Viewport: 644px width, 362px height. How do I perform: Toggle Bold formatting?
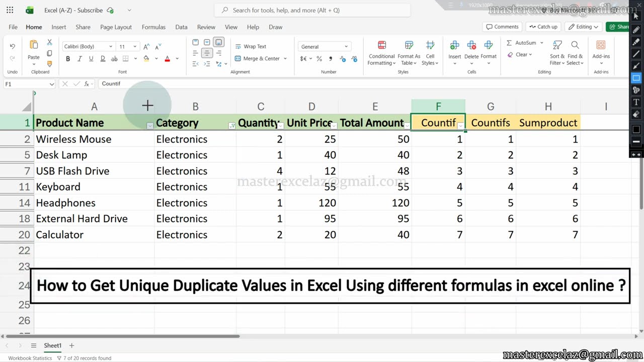pos(68,59)
